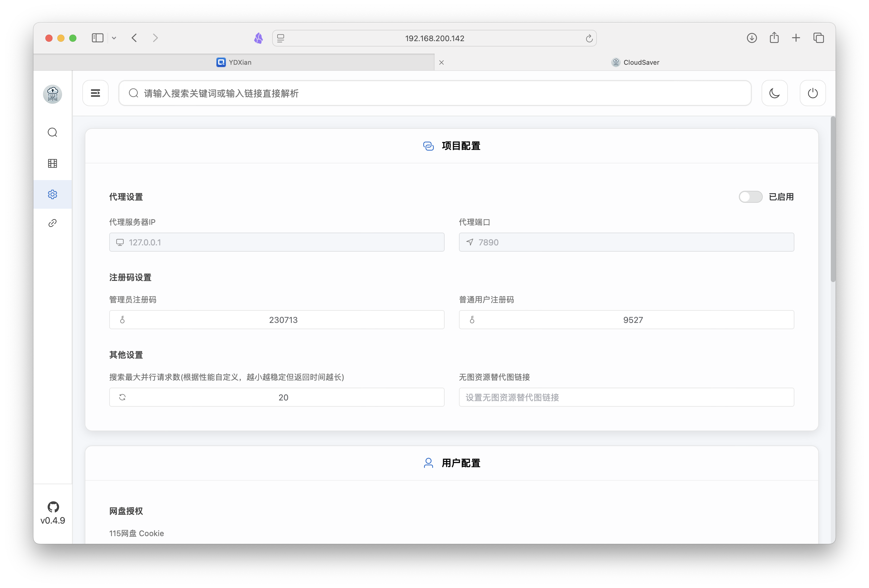Screen dimensions: 869x588
Task: Open the link icon in sidebar
Action: click(x=52, y=223)
